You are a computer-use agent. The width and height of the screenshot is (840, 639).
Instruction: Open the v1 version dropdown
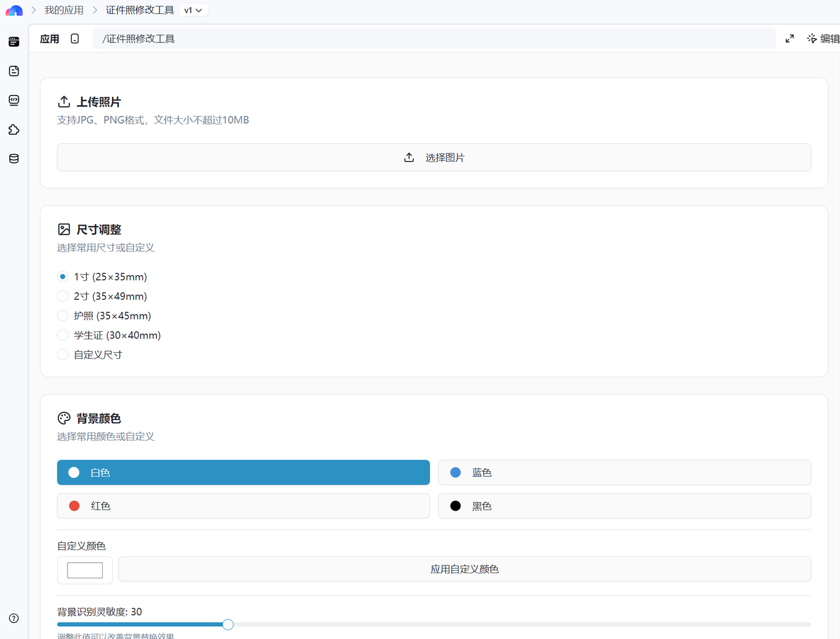pos(193,10)
